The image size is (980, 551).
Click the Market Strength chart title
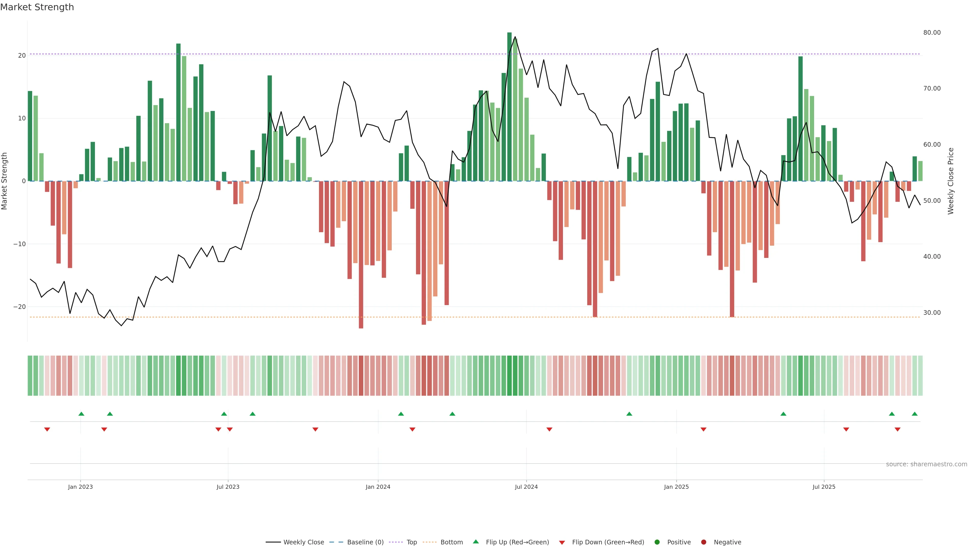point(37,7)
